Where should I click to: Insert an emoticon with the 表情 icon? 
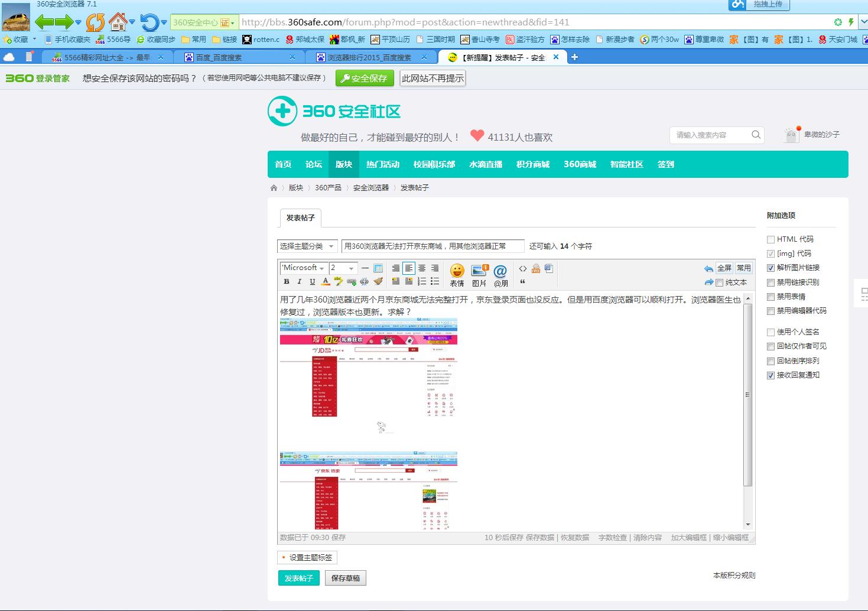[x=457, y=275]
